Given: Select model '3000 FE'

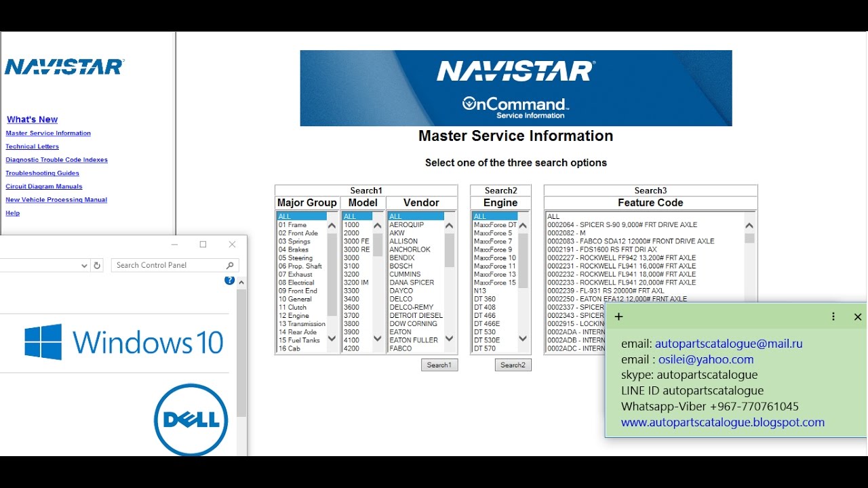Looking at the screenshot, I should click(x=357, y=241).
